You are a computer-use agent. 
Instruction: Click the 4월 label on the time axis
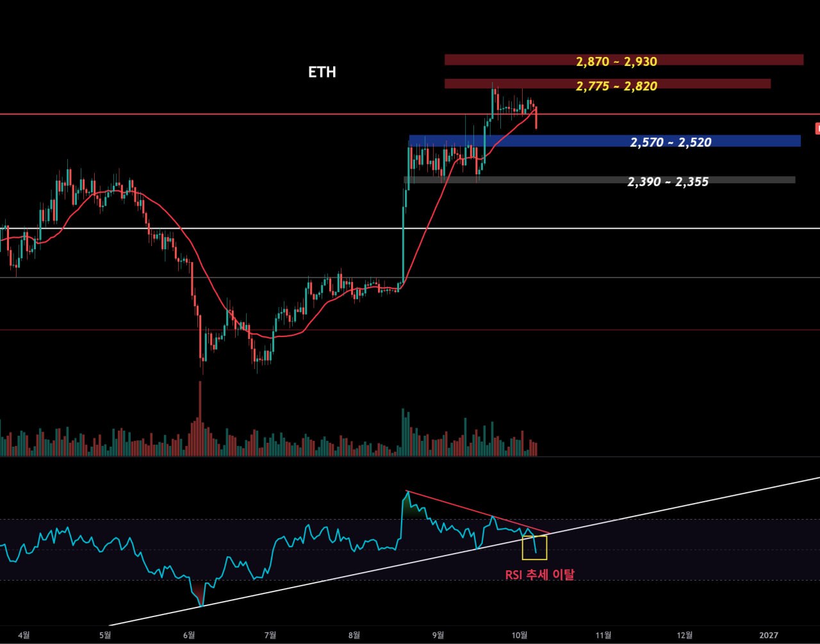(x=24, y=635)
